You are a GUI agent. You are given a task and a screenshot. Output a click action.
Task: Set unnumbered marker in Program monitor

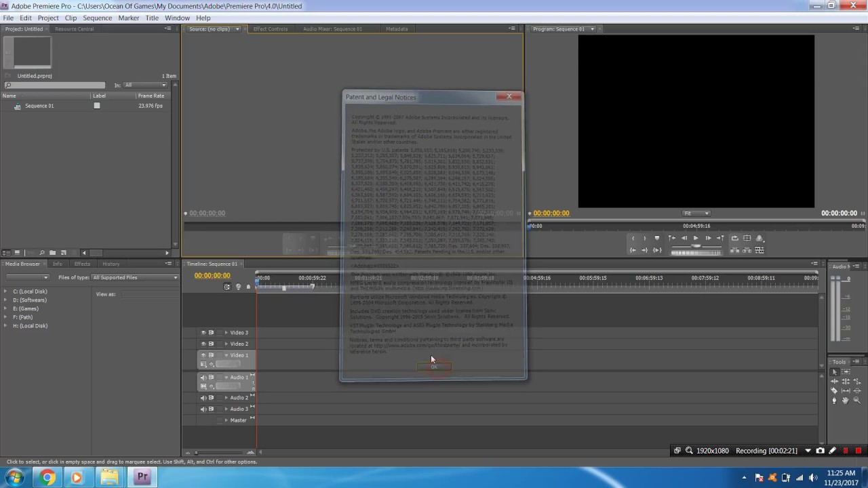657,238
